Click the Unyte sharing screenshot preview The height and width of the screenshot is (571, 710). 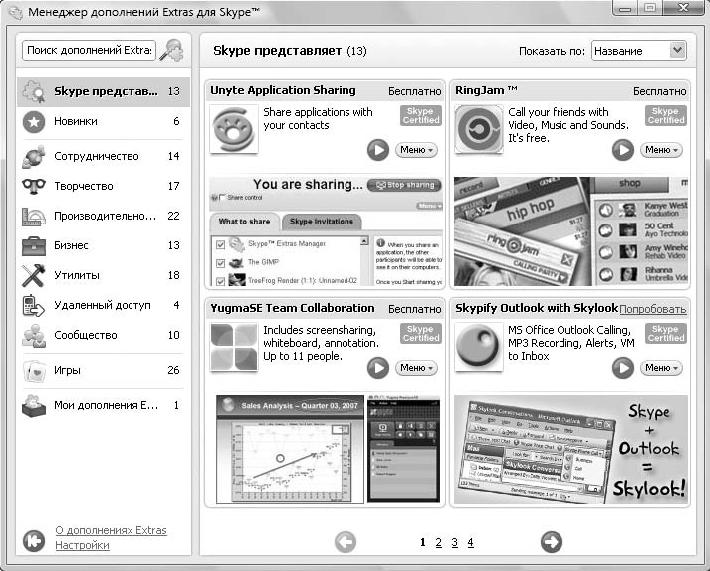click(x=326, y=231)
